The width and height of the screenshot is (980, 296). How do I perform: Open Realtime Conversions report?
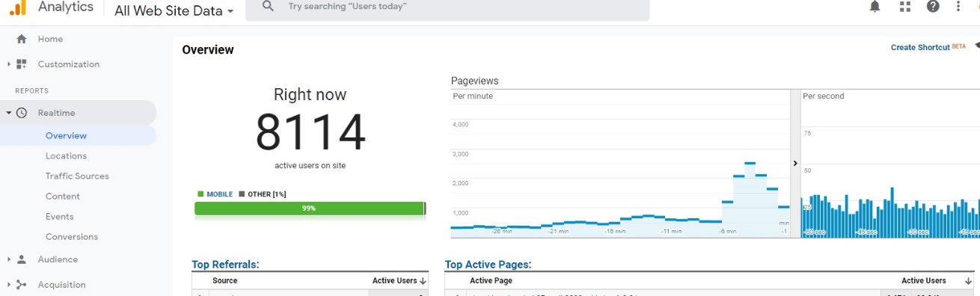[x=72, y=236]
